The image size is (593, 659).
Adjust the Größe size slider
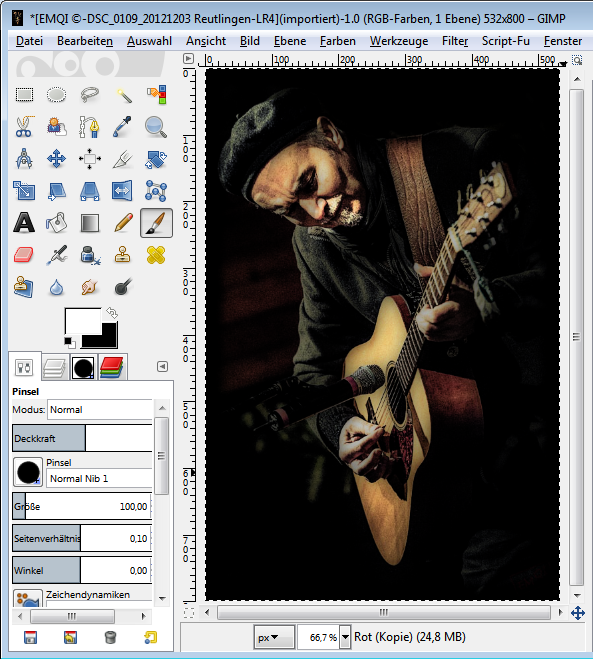point(82,506)
